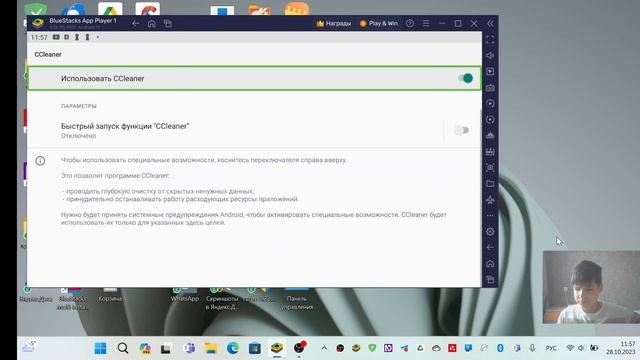Image resolution: width=640 pixels, height=360 pixels.
Task: Click the BlueStacks icon on the taskbar
Action: [277, 348]
